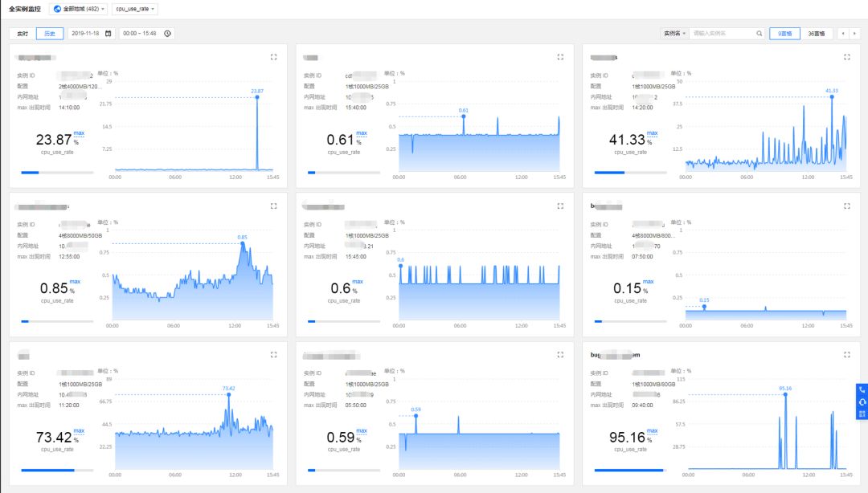Click the 1核1000MB/80GB config text

pyautogui.click(x=653, y=384)
